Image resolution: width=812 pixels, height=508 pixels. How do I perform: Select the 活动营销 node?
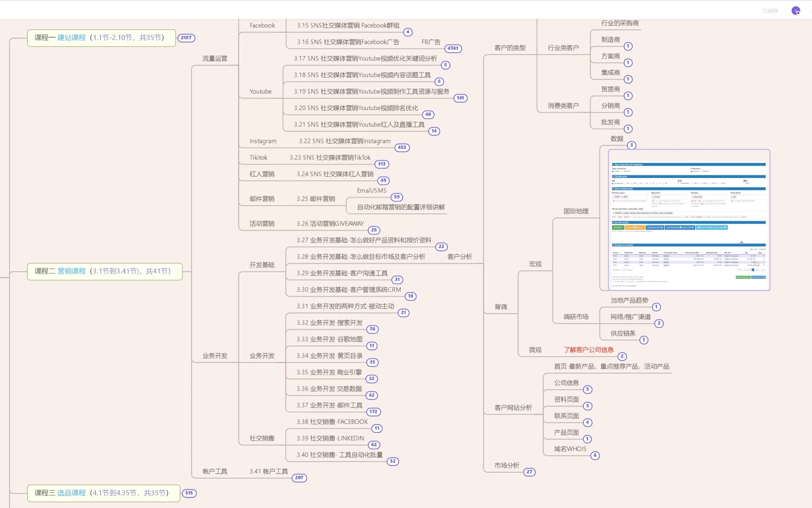262,223
